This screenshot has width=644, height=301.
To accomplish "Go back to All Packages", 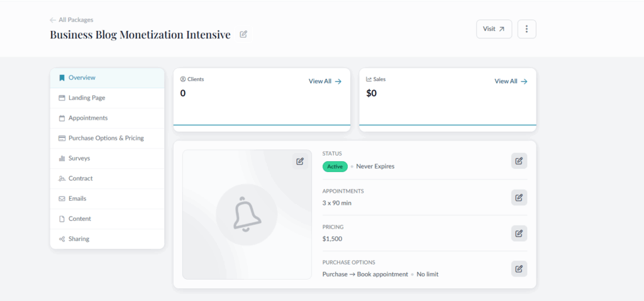I will 72,20.
